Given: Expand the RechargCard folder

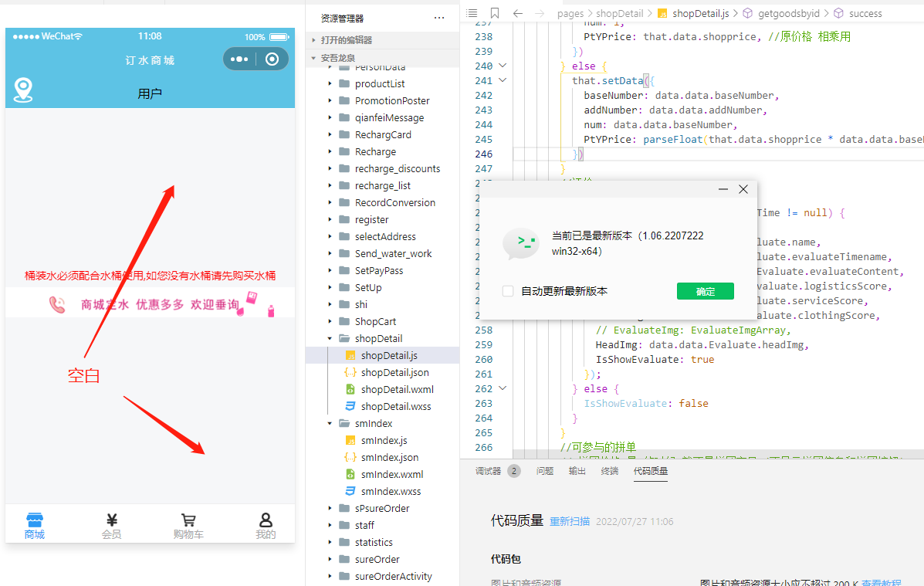Looking at the screenshot, I should point(330,134).
